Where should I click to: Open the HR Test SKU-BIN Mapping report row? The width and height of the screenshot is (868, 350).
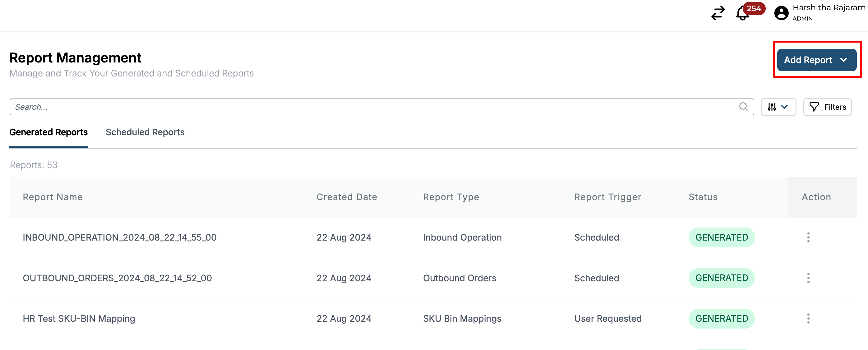click(79, 318)
